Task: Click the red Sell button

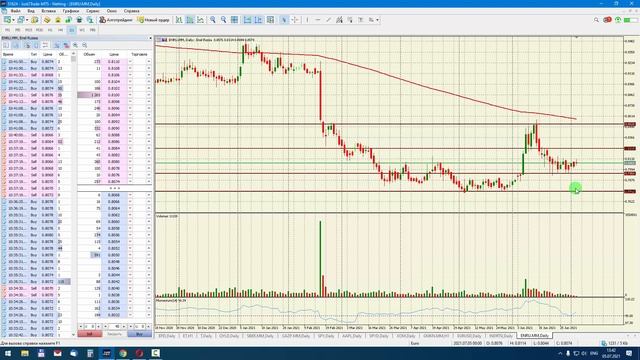Action: click(89, 334)
